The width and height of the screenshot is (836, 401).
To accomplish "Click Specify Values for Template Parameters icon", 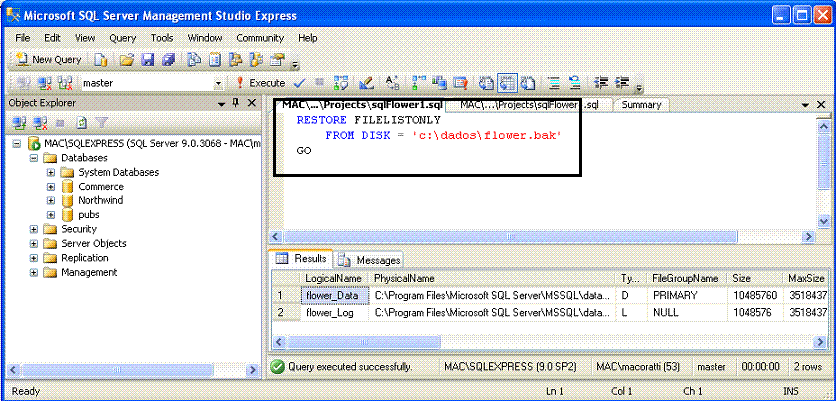I will [x=392, y=83].
